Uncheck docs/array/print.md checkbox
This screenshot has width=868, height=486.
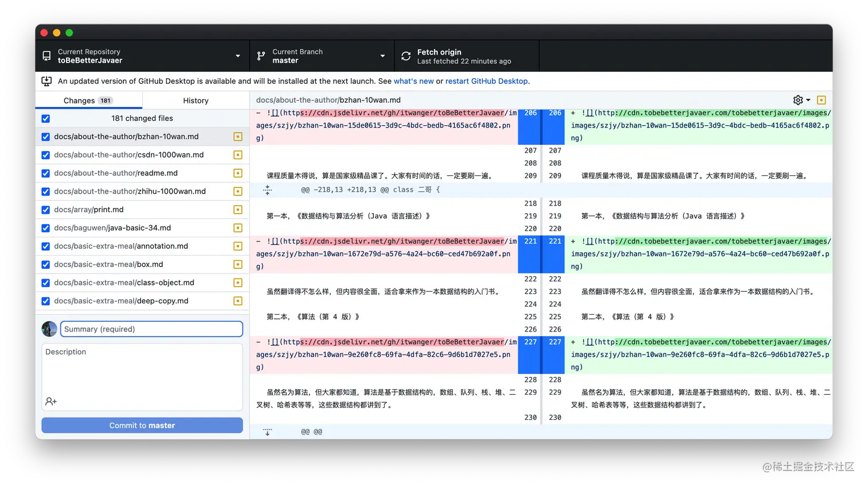(x=46, y=210)
